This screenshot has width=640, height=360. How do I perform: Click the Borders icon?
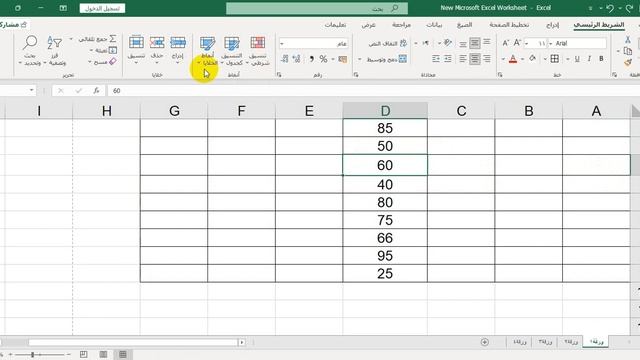[555, 59]
